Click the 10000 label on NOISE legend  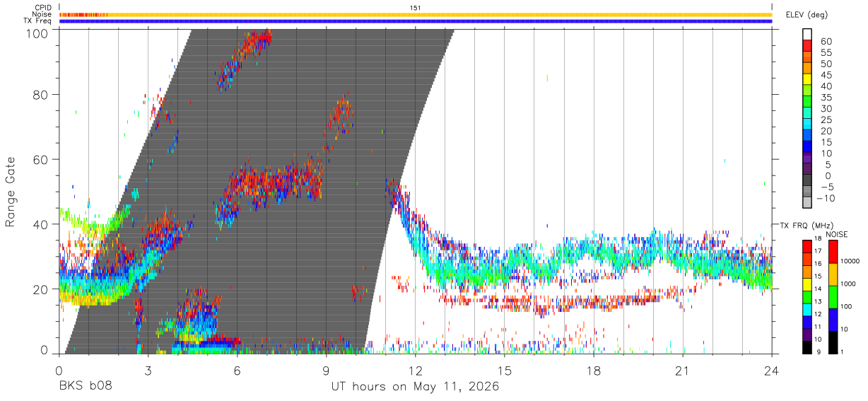coord(851,262)
